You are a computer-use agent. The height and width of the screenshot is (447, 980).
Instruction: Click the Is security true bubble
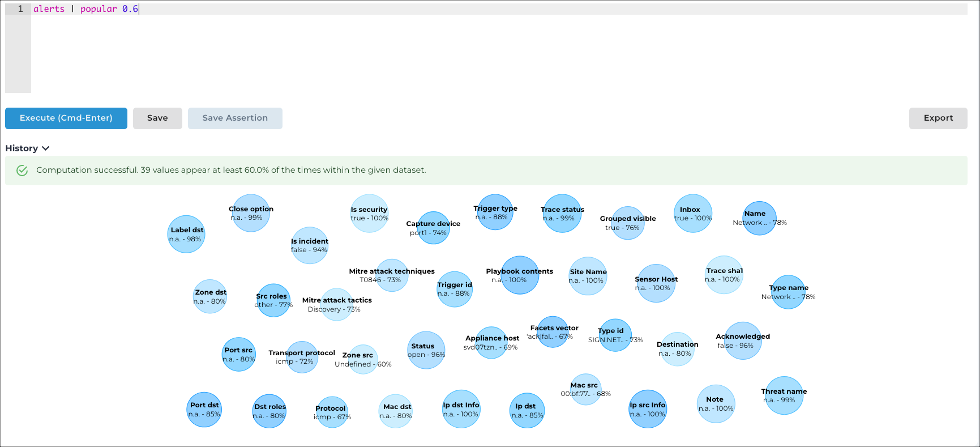click(370, 214)
